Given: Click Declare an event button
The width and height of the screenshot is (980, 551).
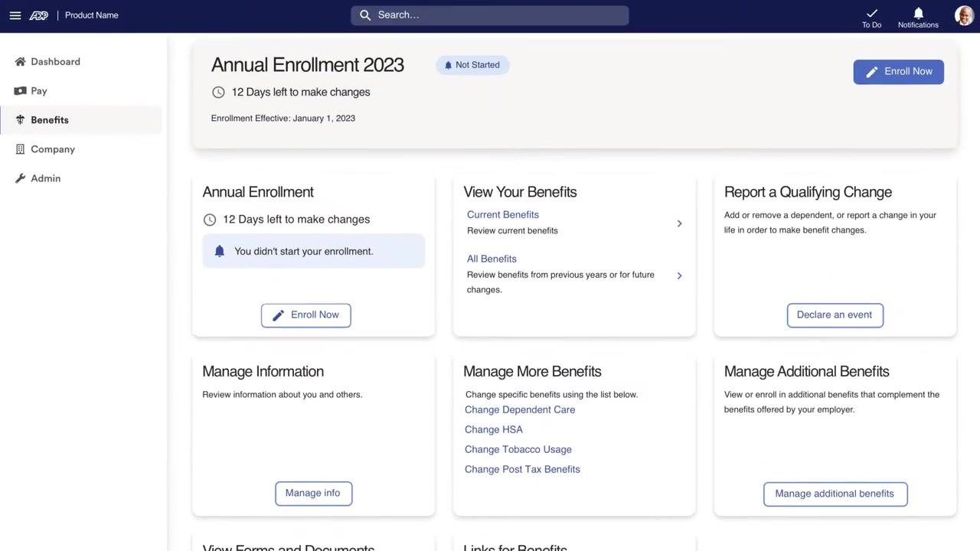Looking at the screenshot, I should click(835, 315).
